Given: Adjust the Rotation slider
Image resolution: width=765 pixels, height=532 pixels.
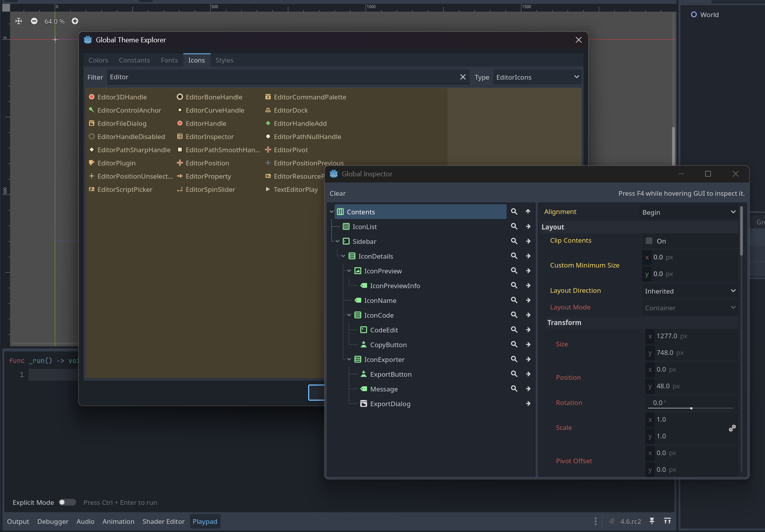Looking at the screenshot, I should 691,408.
